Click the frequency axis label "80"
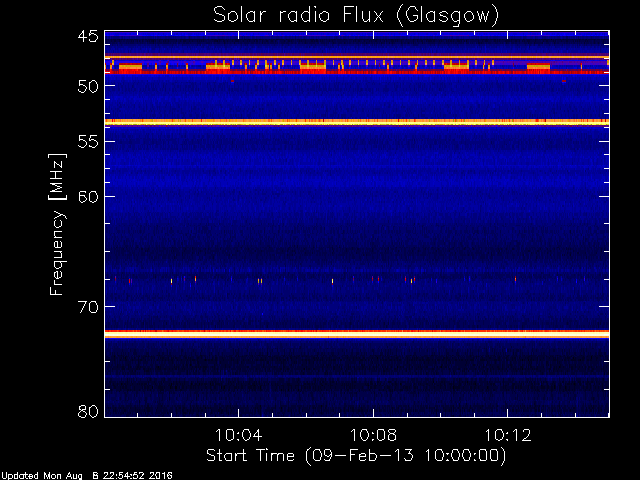640x480 pixels. point(88,411)
